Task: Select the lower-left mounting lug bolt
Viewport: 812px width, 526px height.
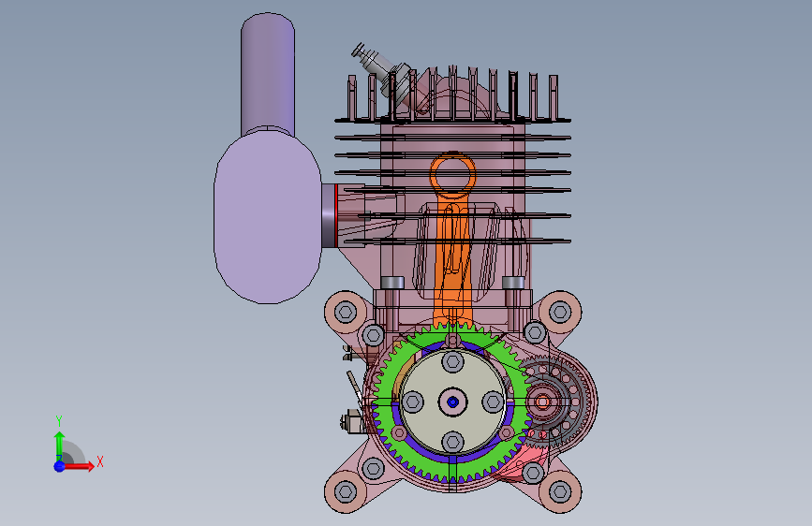Action: click(346, 491)
